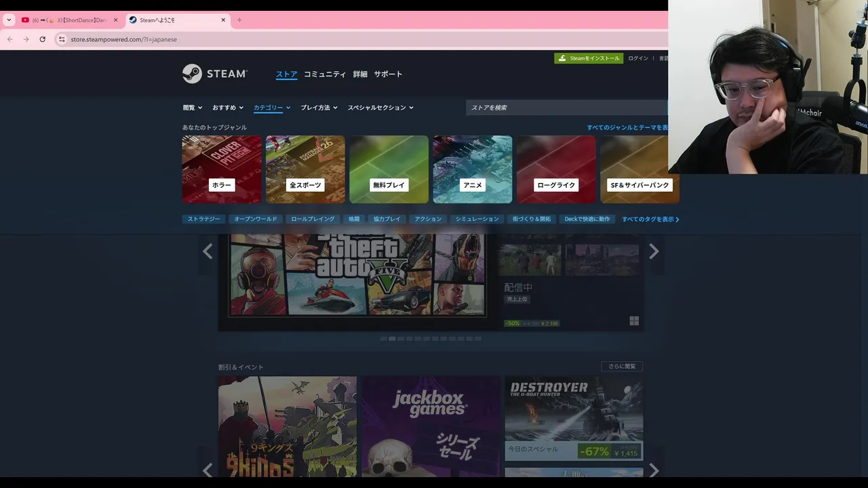Select the second carousel page indicator
The height and width of the screenshot is (488, 868).
click(392, 338)
